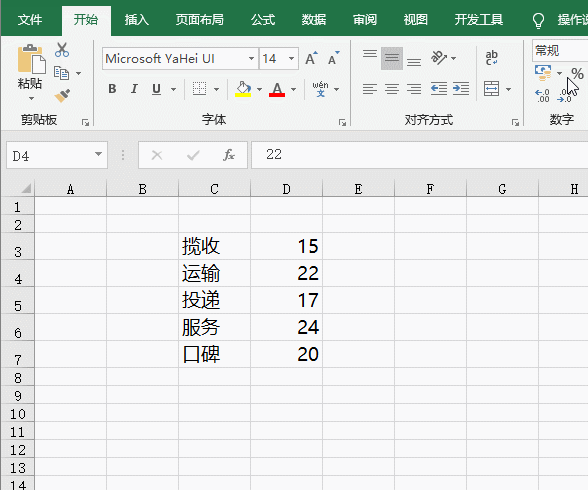Open the font name dropdown
The width and height of the screenshot is (588, 490).
(x=251, y=58)
